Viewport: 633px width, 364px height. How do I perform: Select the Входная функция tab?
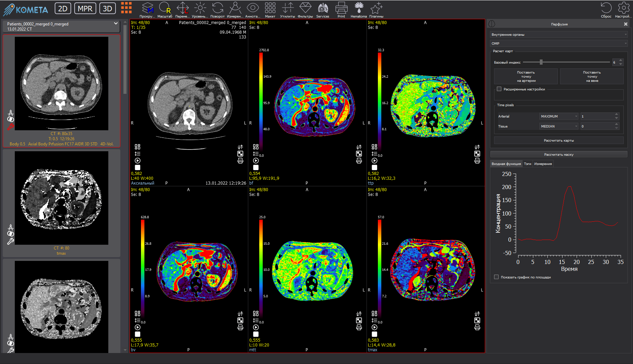[506, 164]
